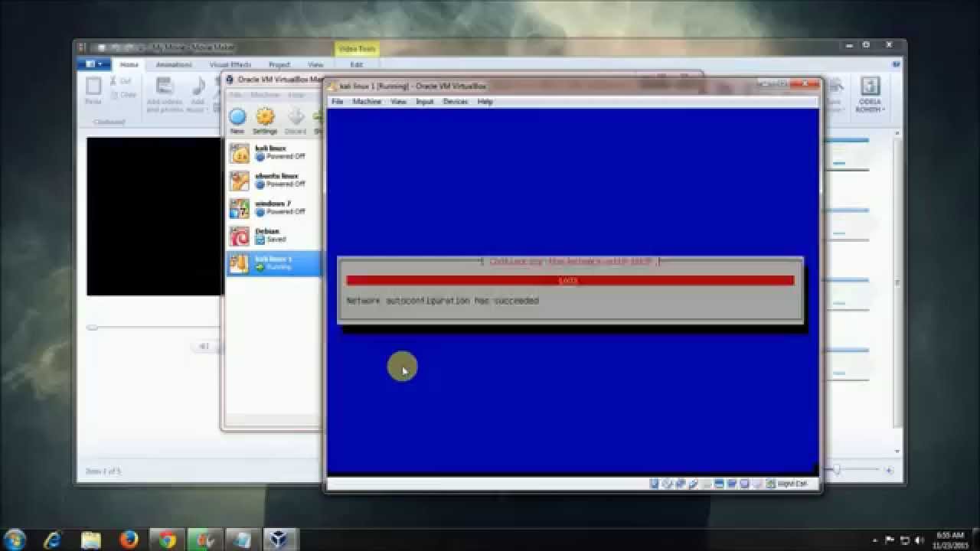Click Add music note button
This screenshot has height=551, width=980.
click(198, 94)
